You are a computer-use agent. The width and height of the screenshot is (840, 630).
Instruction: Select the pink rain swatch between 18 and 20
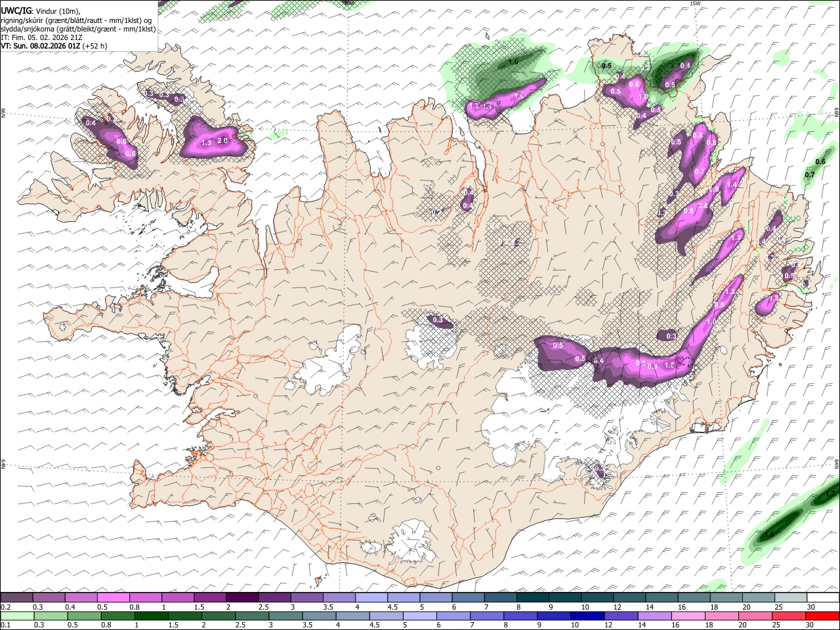(x=722, y=616)
